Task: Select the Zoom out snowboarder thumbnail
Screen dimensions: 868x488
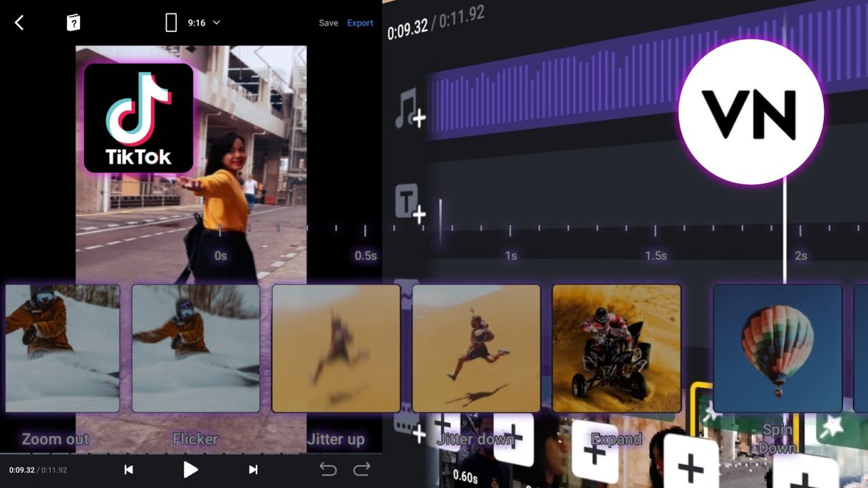Action: [x=62, y=348]
